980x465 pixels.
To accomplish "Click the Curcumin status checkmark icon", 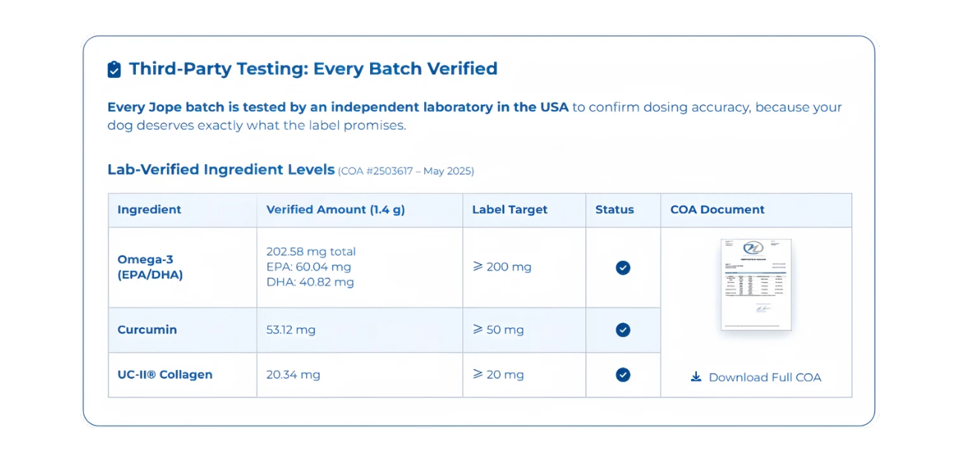I will 623,330.
